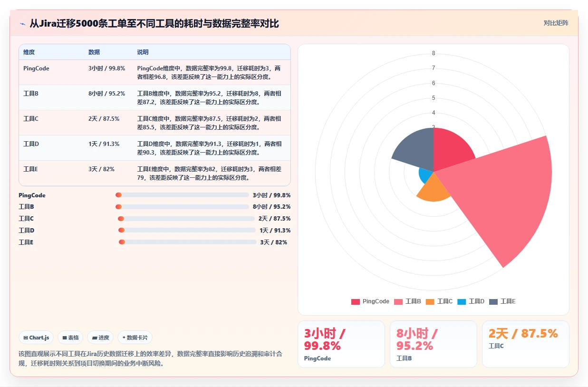Click the axis label 8 on chart
Image resolution: width=588 pixels, height=387 pixels.
pos(434,53)
